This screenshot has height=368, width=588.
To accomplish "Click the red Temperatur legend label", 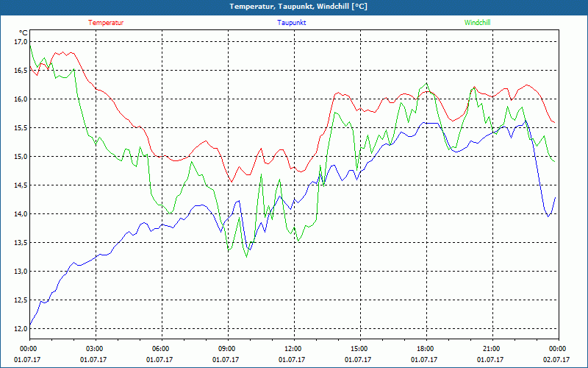I will 106,23.
